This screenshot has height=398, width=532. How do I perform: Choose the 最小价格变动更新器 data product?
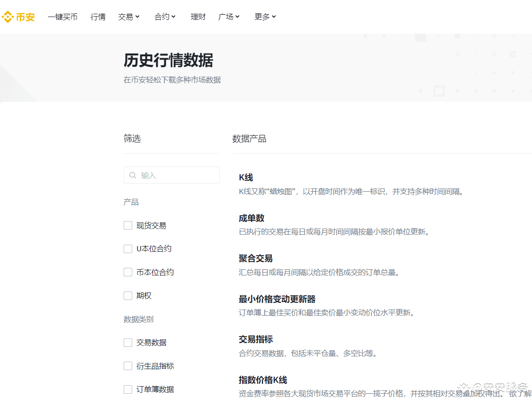(277, 300)
